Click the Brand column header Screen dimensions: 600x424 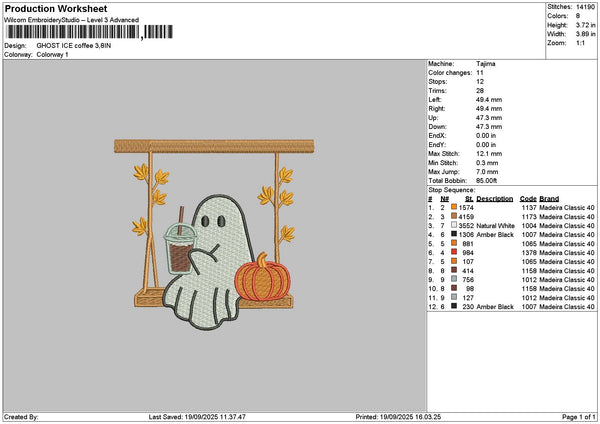[x=550, y=198]
